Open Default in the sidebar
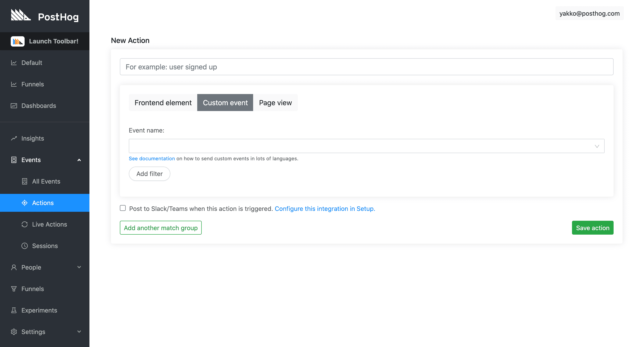Viewport: 644px width, 347px height. (45, 63)
